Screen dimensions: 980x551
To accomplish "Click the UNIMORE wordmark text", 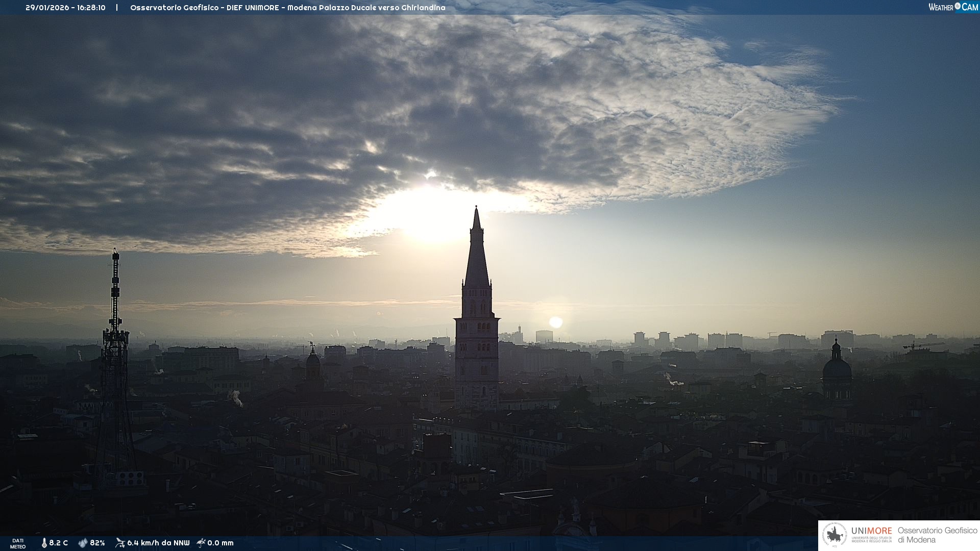I will pos(871,531).
